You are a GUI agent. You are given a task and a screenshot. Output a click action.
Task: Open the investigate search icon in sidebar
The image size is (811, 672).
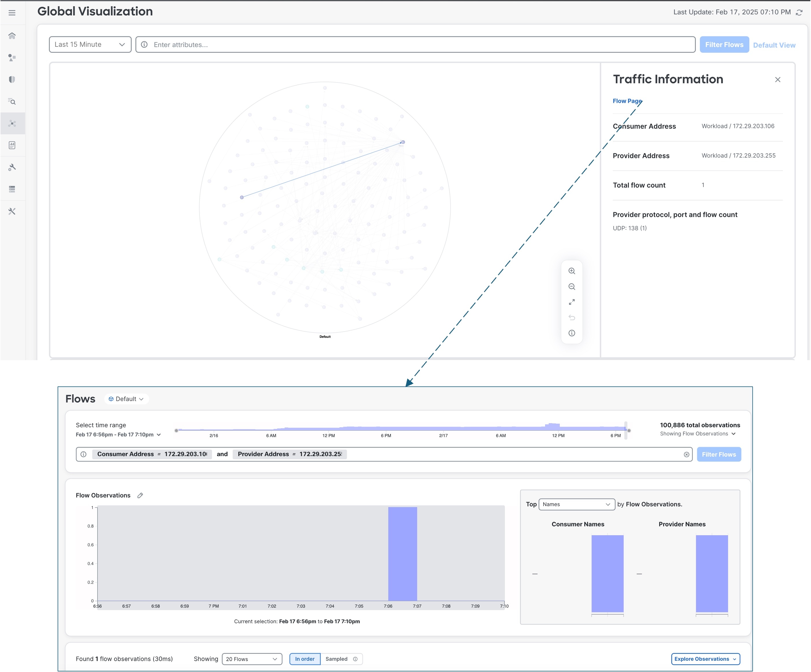[x=12, y=102]
